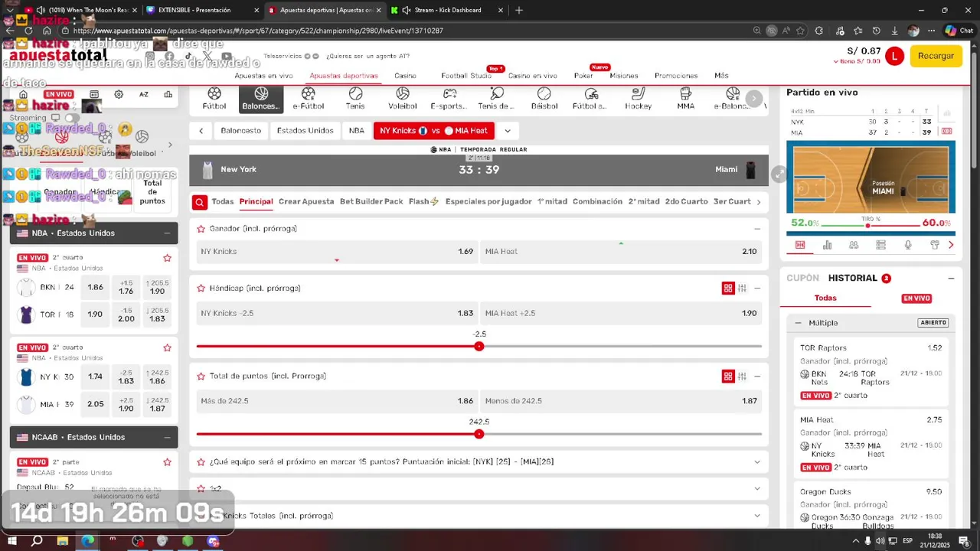Switch Hándicap market to grid view
The width and height of the screenshot is (980, 551).
(728, 289)
